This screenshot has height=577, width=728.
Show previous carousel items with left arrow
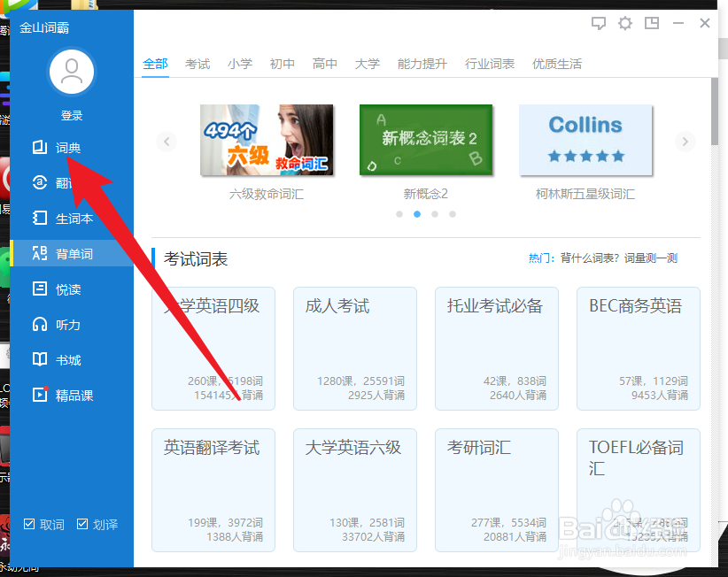coord(167,141)
